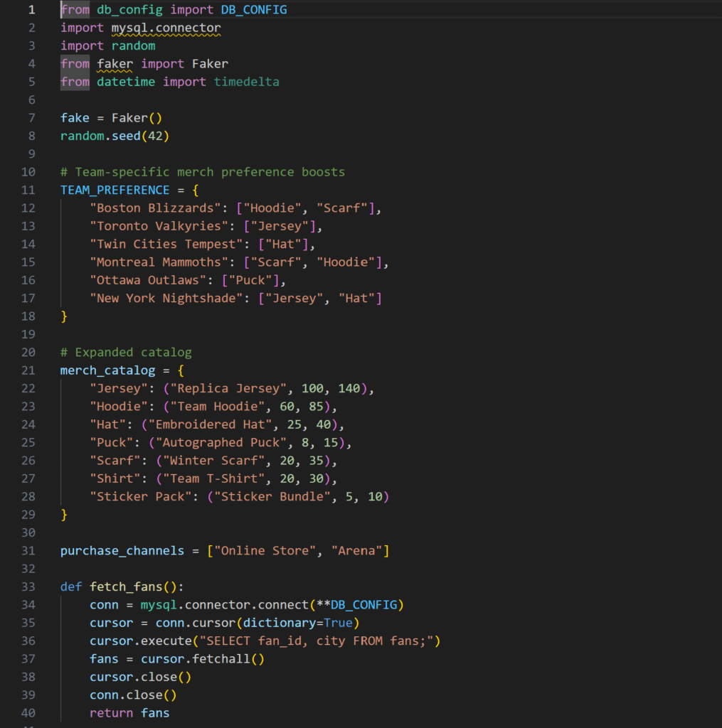Click the "Embroidered Hat" string
The height and width of the screenshot is (728, 722).
click(210, 425)
